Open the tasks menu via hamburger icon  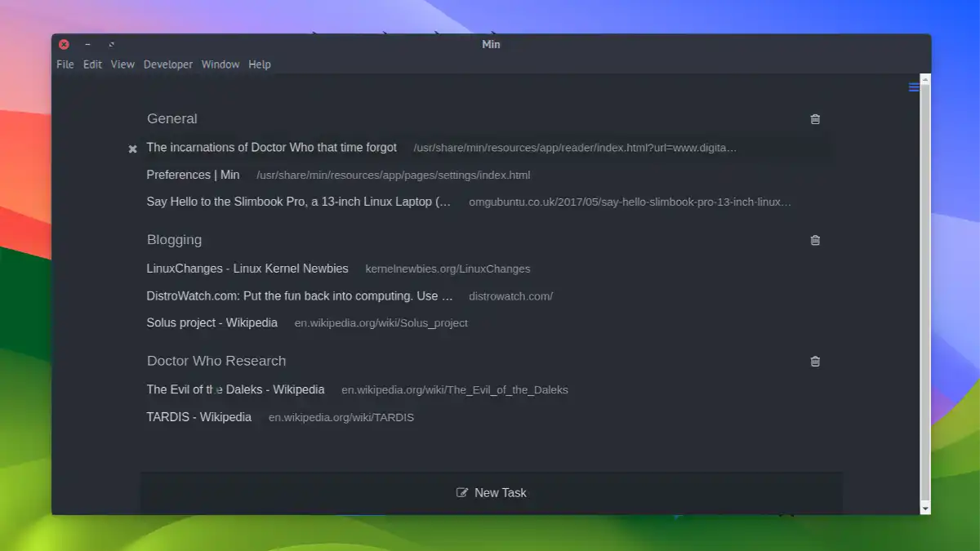click(913, 87)
